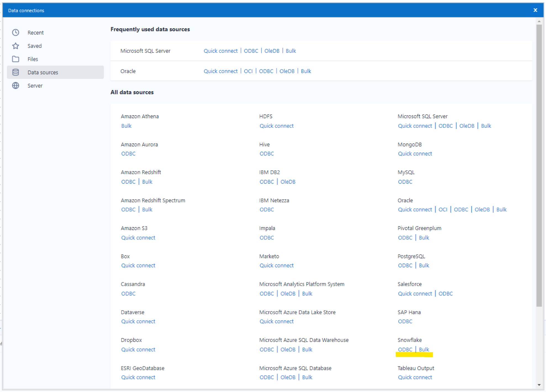This screenshot has height=392, width=546.
Task: Select ODBC under Microsoft Azure SQL Database
Action: point(267,377)
